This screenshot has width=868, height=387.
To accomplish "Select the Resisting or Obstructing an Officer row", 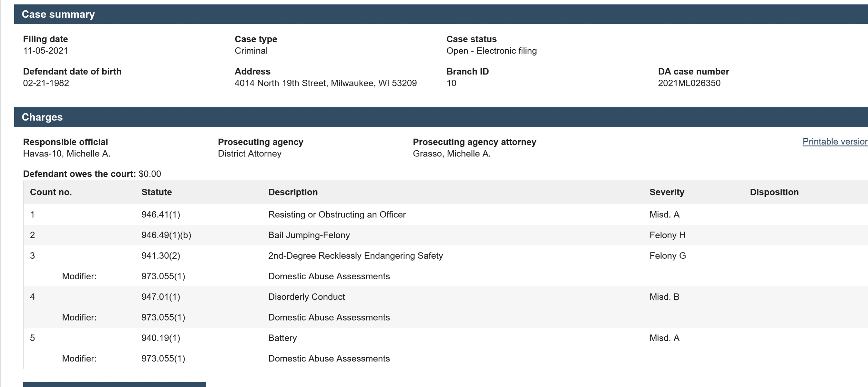I will pyautogui.click(x=337, y=214).
